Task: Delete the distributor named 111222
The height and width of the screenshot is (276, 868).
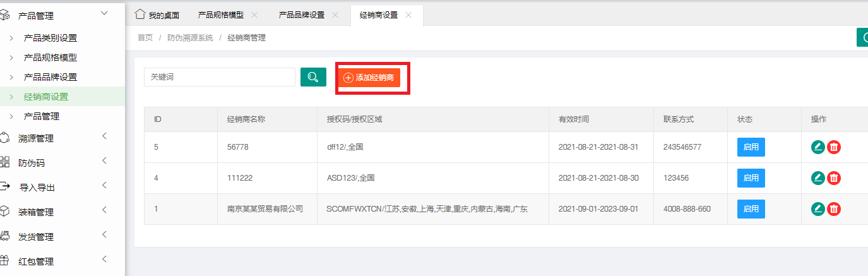Action: (834, 178)
